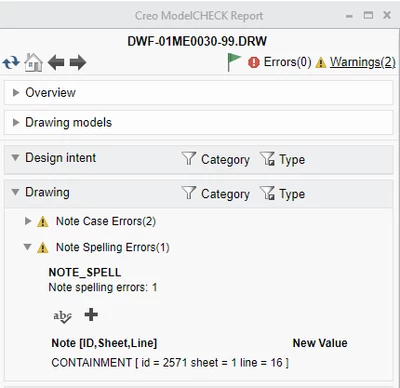400x388 pixels.
Task: Navigate back with the left arrow
Action: (56, 62)
